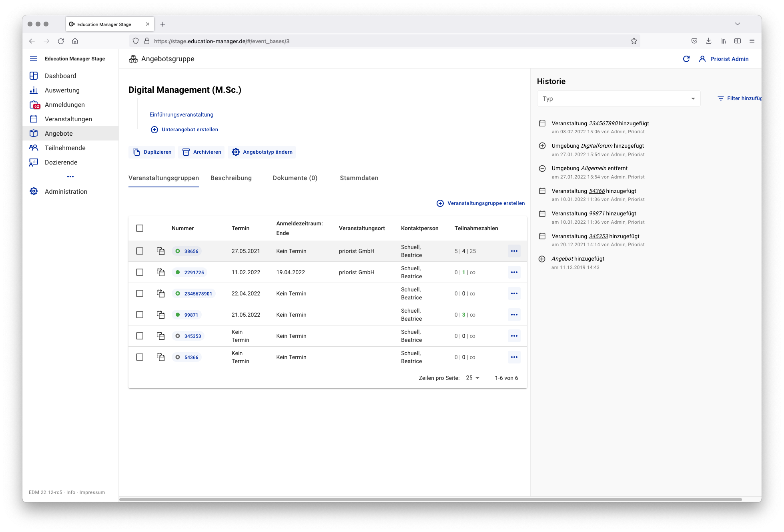This screenshot has width=784, height=532.
Task: Open the Einführungsveranstaltung link
Action: 181,114
